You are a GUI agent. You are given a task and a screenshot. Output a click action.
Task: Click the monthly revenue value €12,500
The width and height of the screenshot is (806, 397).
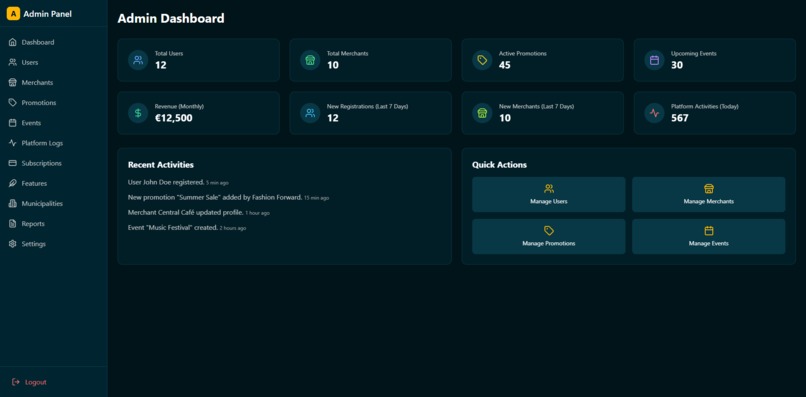tap(174, 118)
